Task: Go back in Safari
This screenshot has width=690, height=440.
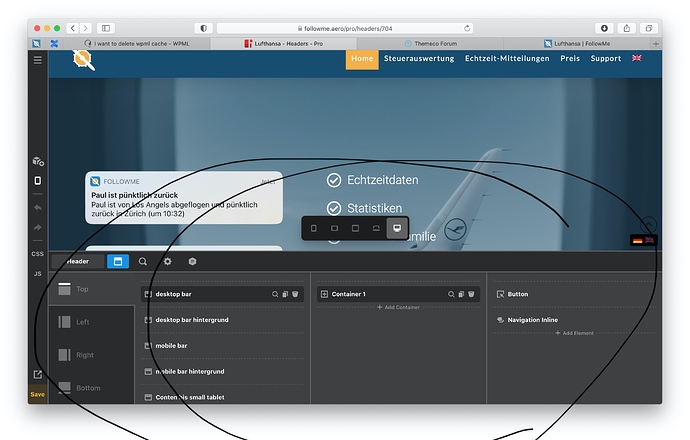Action: point(73,28)
